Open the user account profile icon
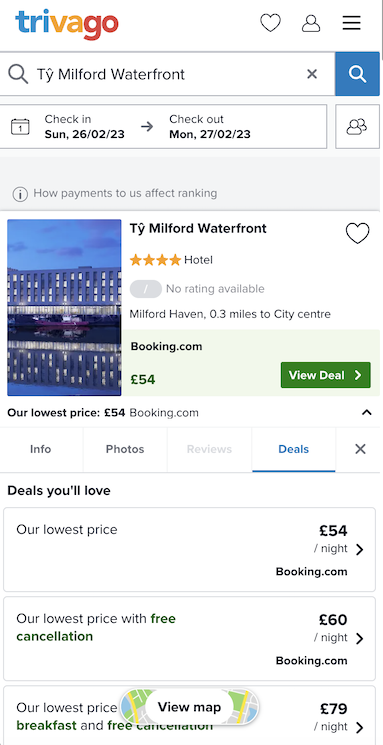Image resolution: width=383 pixels, height=745 pixels. click(x=311, y=23)
